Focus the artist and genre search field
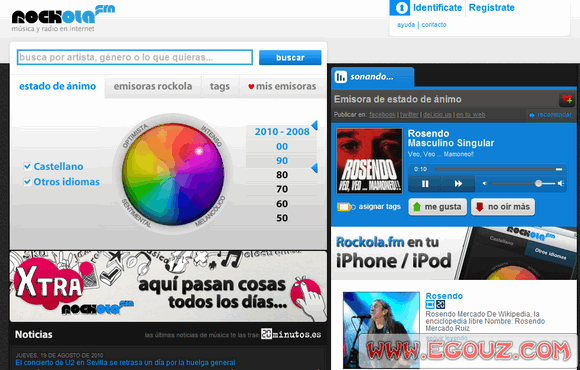 [135, 58]
